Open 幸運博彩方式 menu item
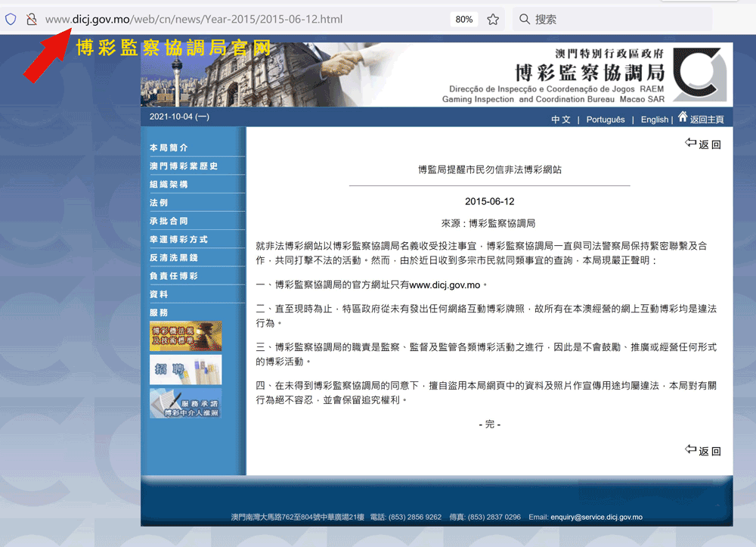Image resolution: width=756 pixels, height=547 pixels. coord(178,239)
